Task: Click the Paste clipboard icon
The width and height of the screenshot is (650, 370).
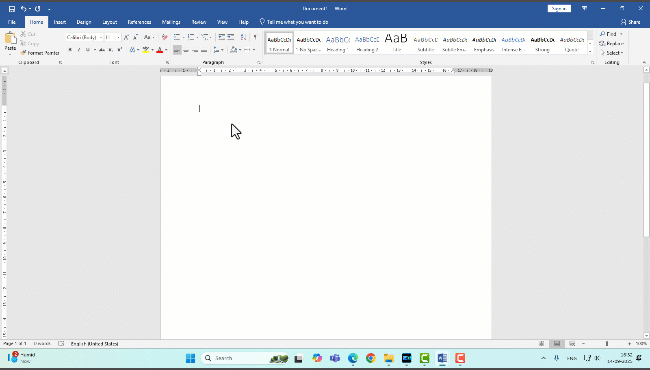Action: tap(10, 38)
